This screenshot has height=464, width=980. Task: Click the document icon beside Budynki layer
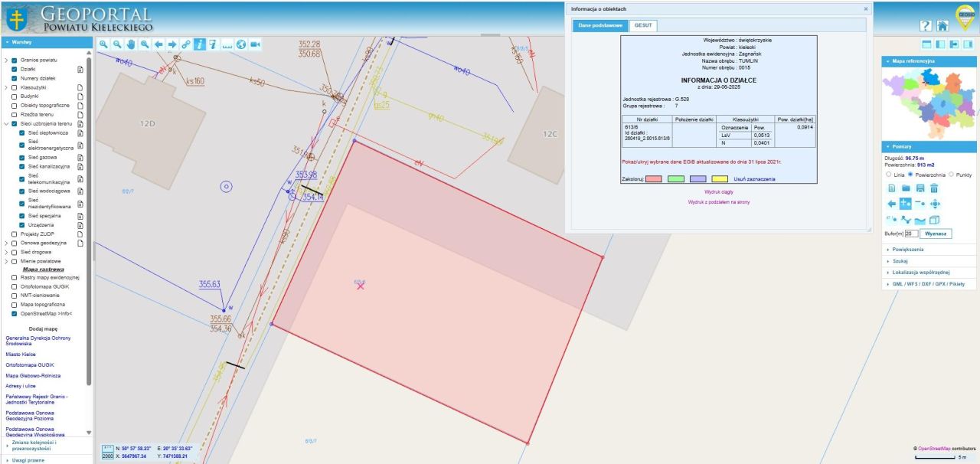pos(80,96)
